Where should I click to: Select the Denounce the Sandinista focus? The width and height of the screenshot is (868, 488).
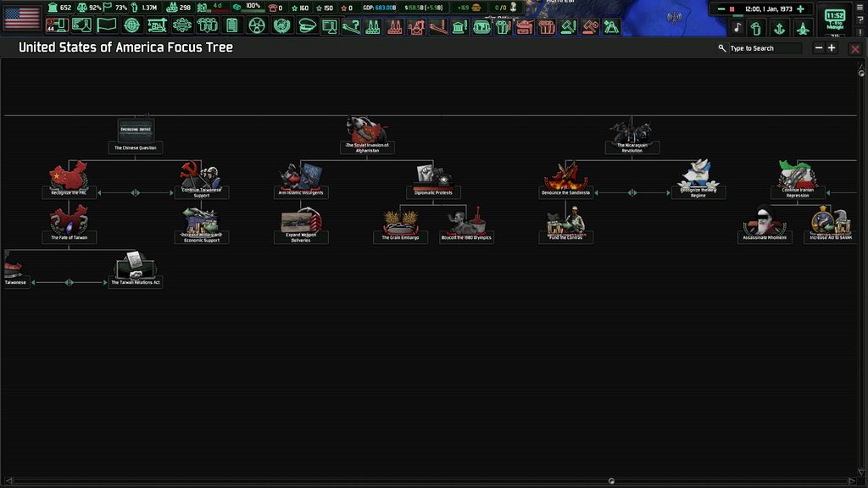tap(565, 180)
